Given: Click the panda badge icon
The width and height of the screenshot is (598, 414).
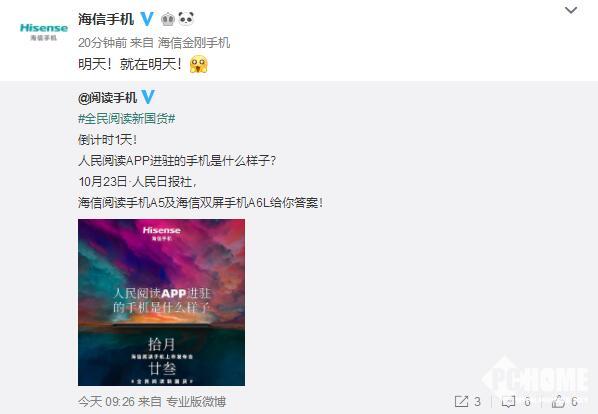Looking at the screenshot, I should [x=186, y=18].
